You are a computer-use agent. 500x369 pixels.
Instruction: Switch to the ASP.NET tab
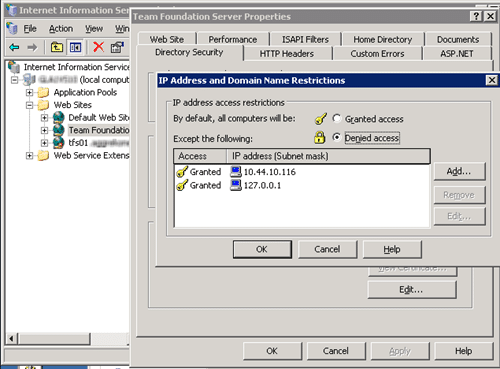[x=457, y=54]
